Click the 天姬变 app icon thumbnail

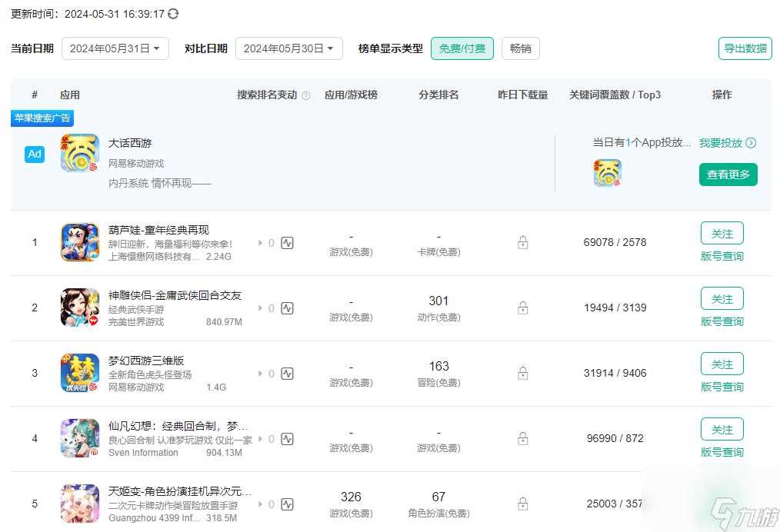(x=79, y=504)
